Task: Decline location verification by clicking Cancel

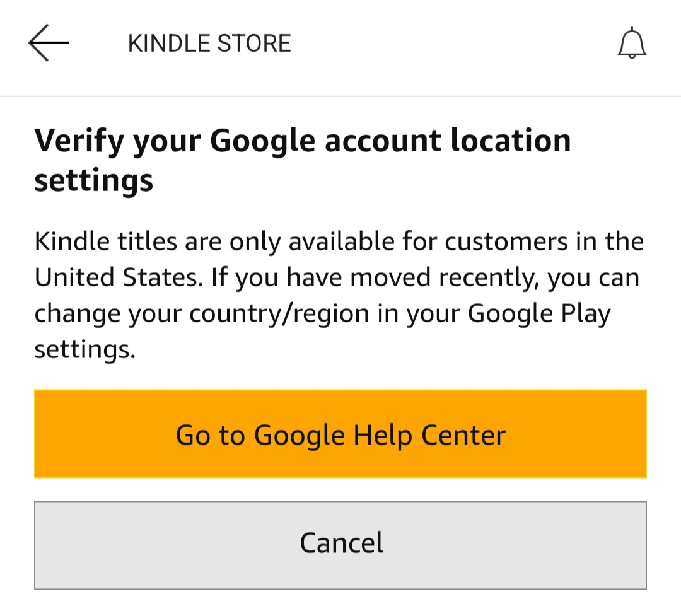Action: pos(340,545)
